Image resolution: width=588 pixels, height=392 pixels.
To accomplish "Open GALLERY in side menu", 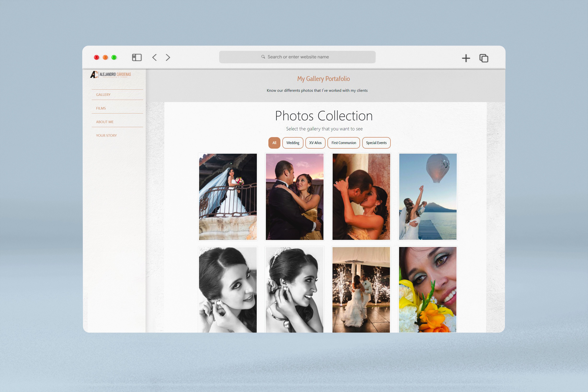I will (x=103, y=95).
